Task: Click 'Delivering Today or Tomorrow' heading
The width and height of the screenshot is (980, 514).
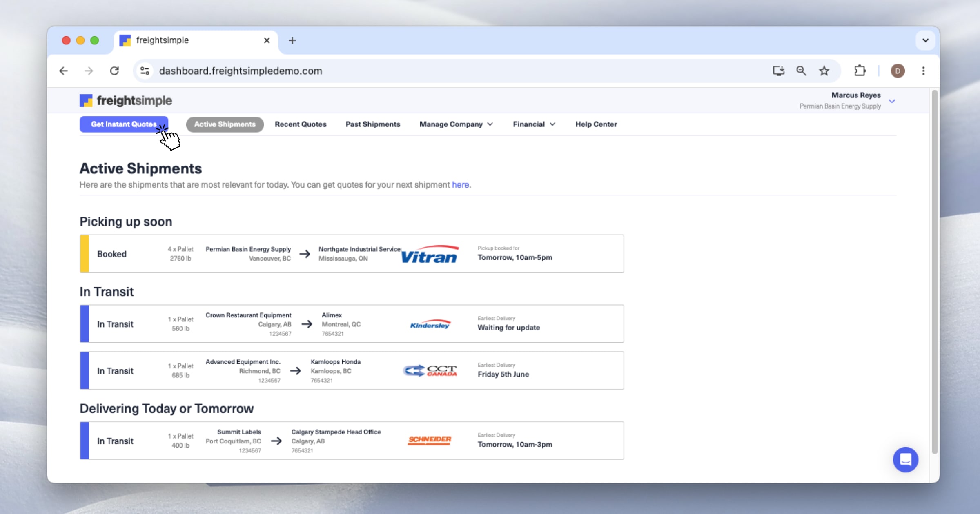Action: (167, 409)
